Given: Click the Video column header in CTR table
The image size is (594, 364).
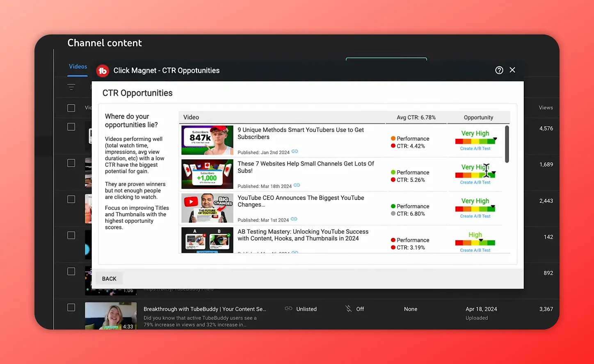Looking at the screenshot, I should (191, 117).
